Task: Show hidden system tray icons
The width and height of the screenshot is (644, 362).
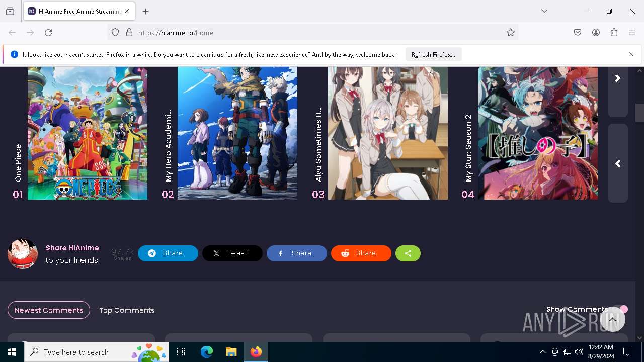Action: pyautogui.click(x=542, y=352)
